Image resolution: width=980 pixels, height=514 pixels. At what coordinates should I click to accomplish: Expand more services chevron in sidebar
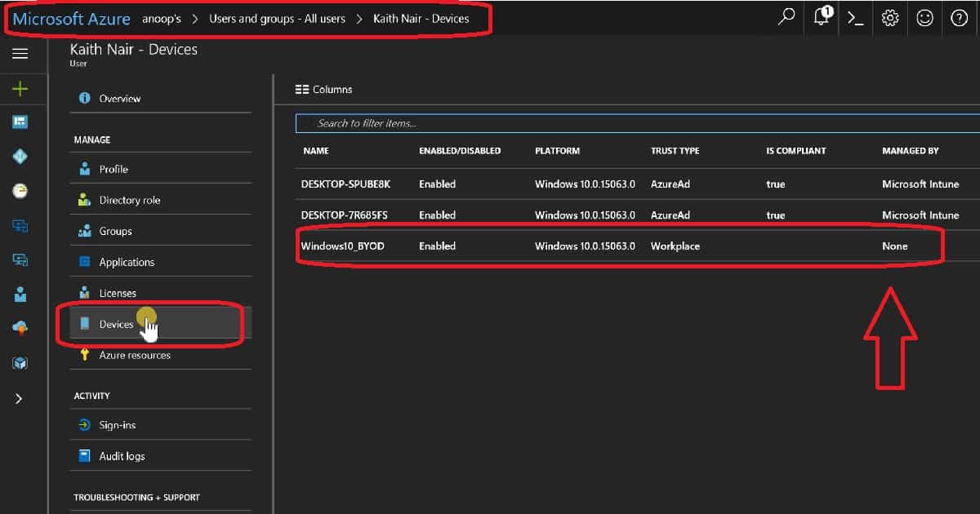[20, 399]
